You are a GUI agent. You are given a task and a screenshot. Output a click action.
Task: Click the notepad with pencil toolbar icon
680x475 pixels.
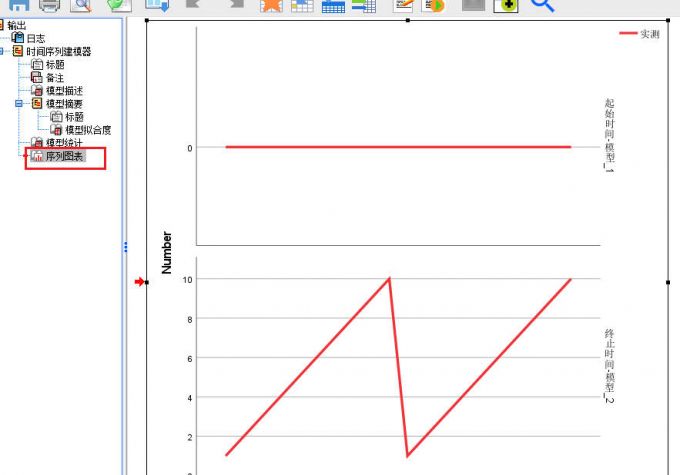(x=403, y=5)
